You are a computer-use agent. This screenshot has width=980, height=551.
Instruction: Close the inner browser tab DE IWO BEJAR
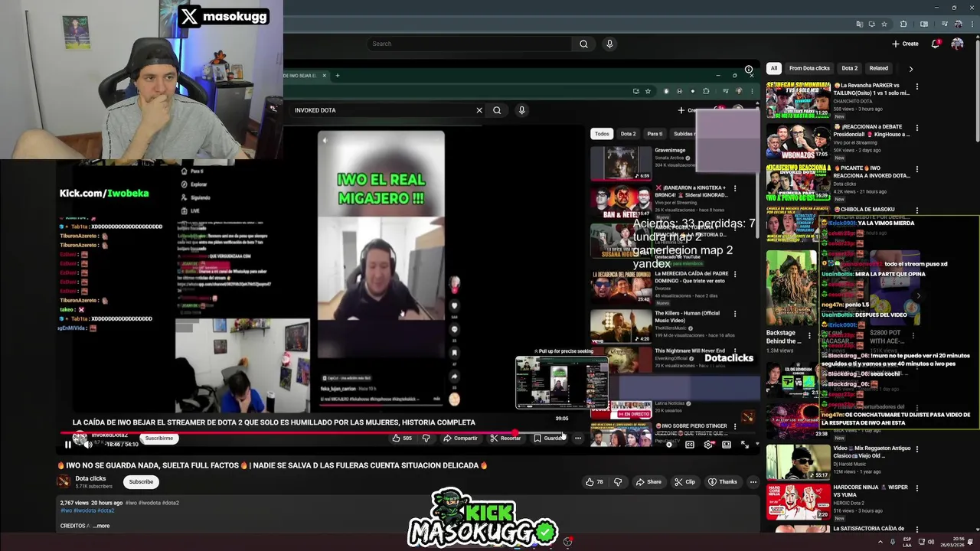[325, 76]
